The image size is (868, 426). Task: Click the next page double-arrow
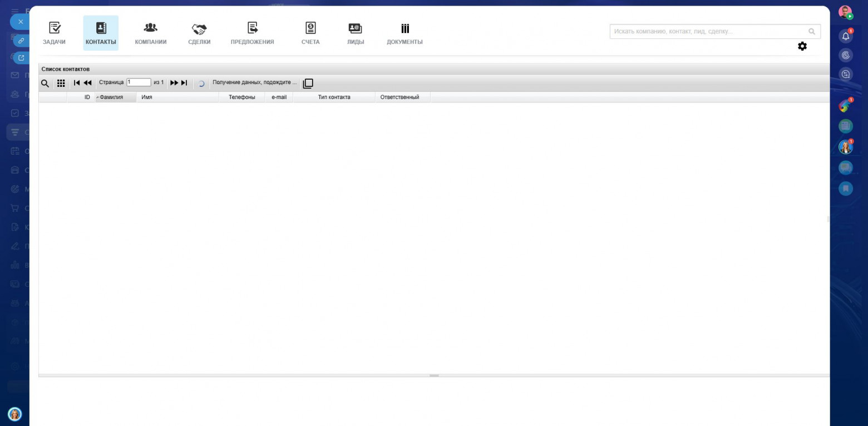pyautogui.click(x=174, y=83)
